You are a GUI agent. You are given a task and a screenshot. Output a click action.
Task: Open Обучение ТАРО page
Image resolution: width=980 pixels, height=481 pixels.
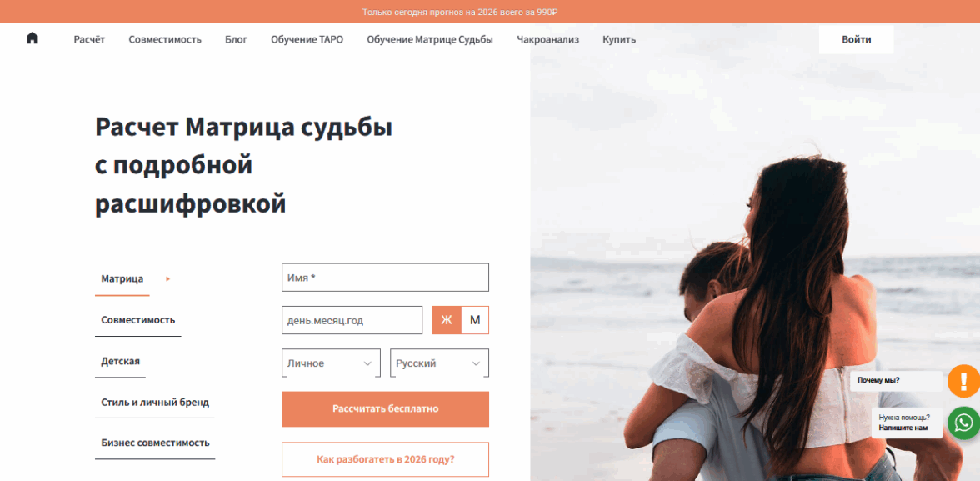pyautogui.click(x=307, y=39)
